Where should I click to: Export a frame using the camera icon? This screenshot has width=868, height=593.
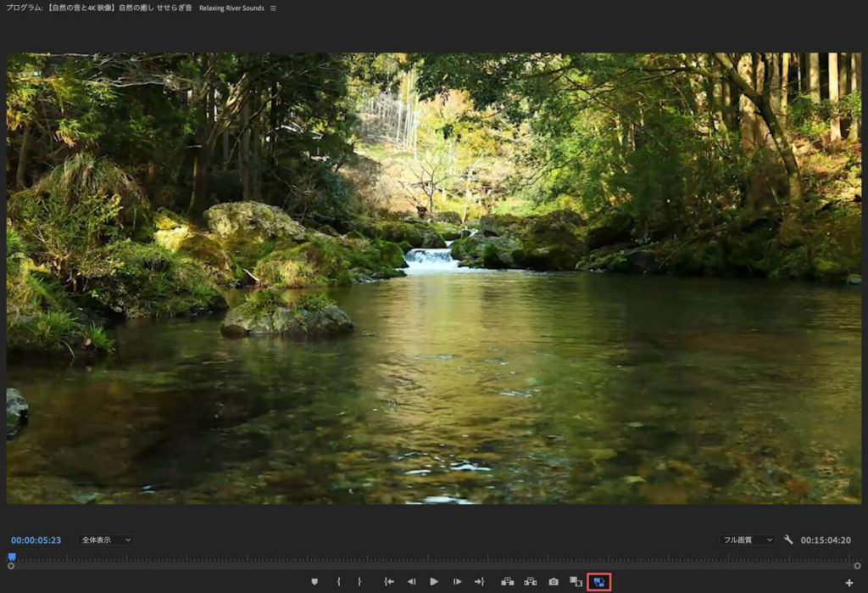(x=554, y=581)
